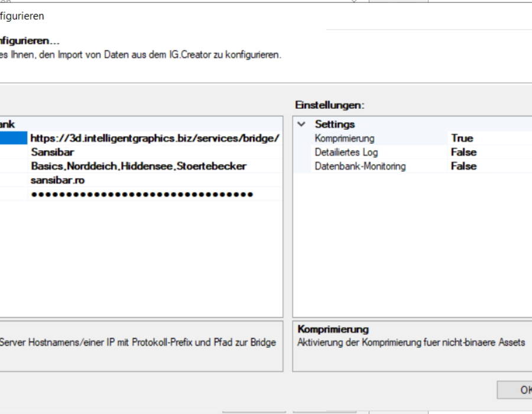Click the Komprimierung description heading

333,329
